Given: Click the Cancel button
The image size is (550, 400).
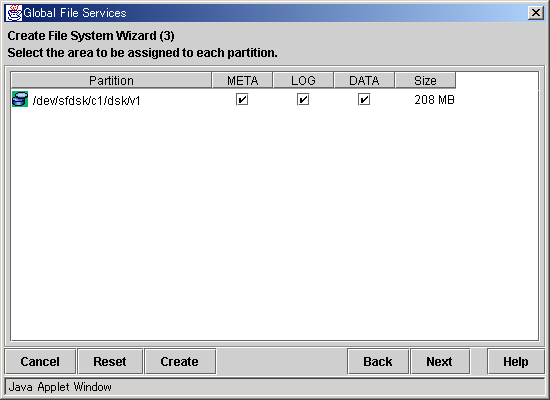Looking at the screenshot, I should click(40, 361).
